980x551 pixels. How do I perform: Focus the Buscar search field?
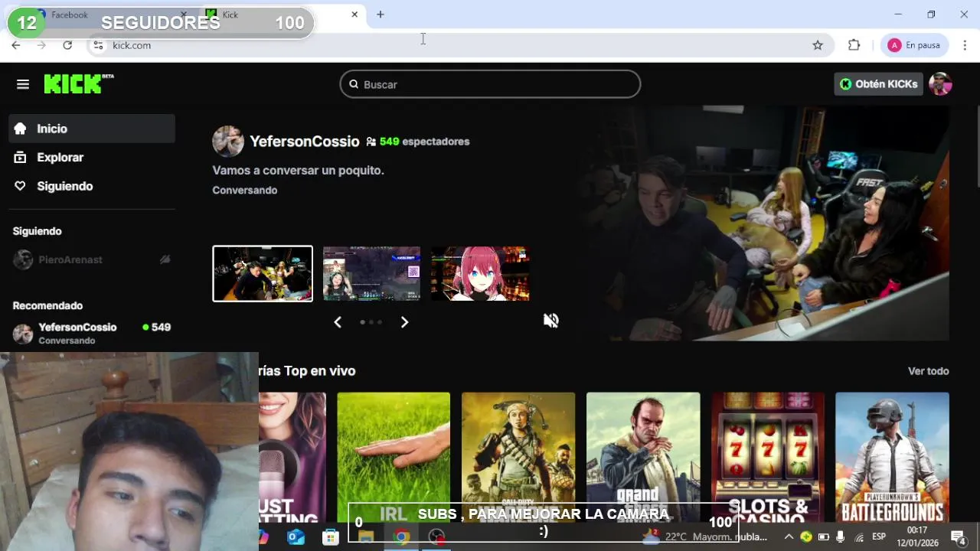click(x=490, y=84)
